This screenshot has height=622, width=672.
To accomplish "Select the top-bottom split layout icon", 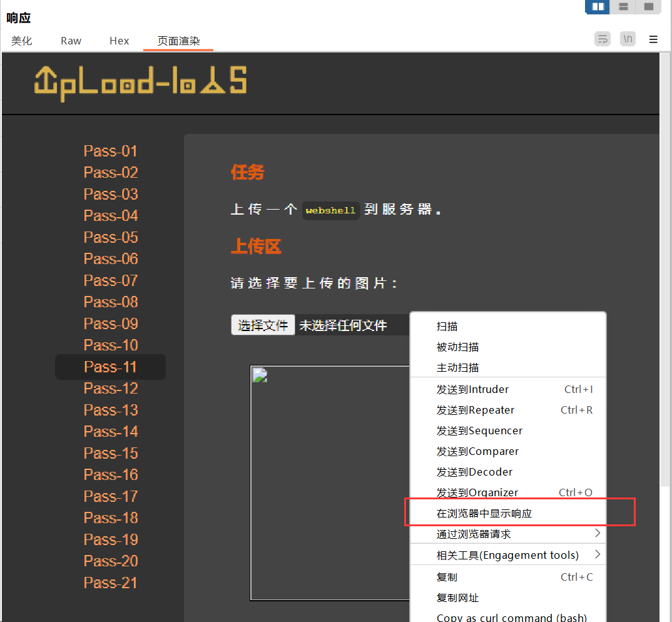I will tap(623, 7).
